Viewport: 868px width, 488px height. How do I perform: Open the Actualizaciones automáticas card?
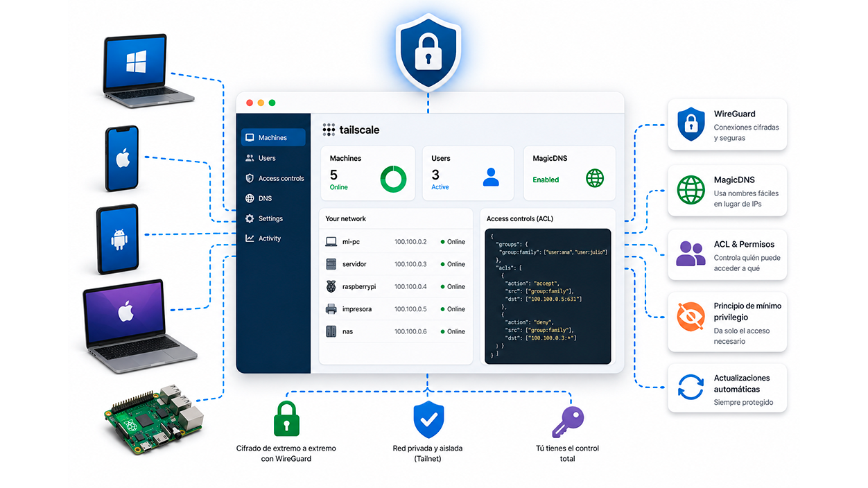tap(727, 388)
